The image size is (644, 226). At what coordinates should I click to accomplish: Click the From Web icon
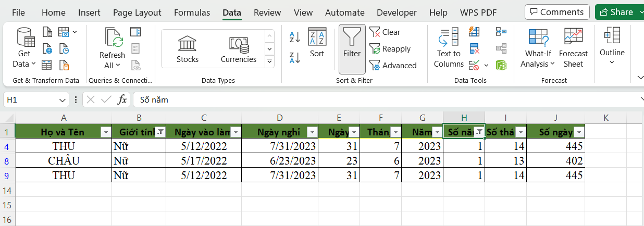[x=47, y=49]
